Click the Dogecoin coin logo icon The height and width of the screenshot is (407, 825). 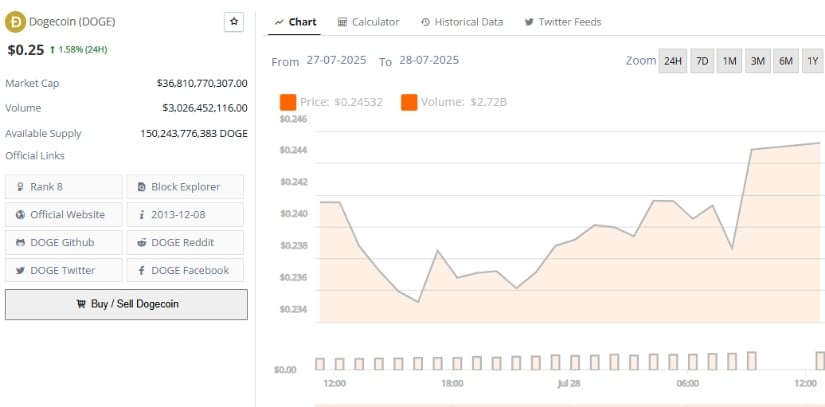(15, 22)
